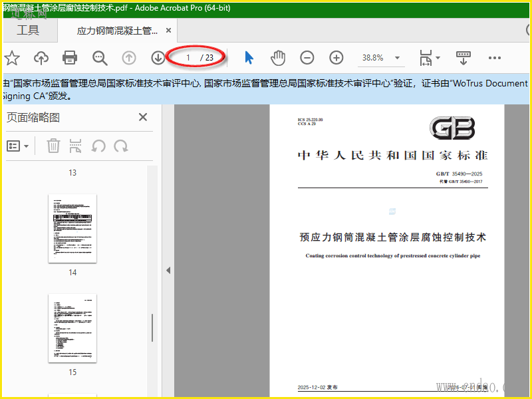
Task: Click the 2025-12-02 发布 date text
Action: [318, 387]
